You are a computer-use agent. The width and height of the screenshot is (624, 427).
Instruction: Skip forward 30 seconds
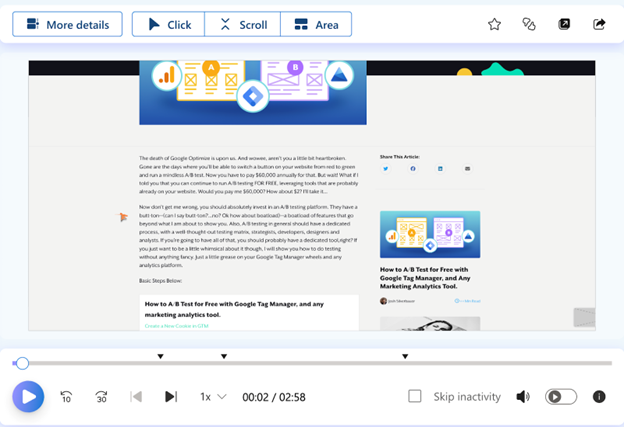(101, 397)
